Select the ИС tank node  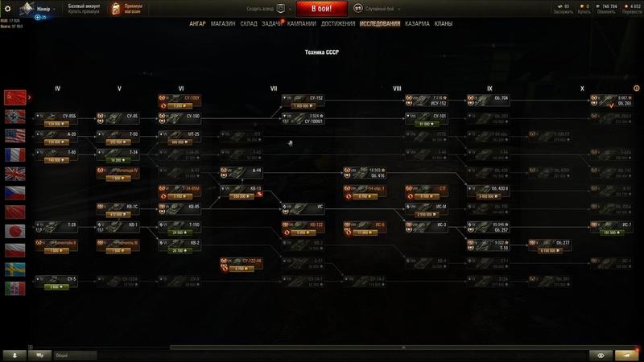click(303, 209)
